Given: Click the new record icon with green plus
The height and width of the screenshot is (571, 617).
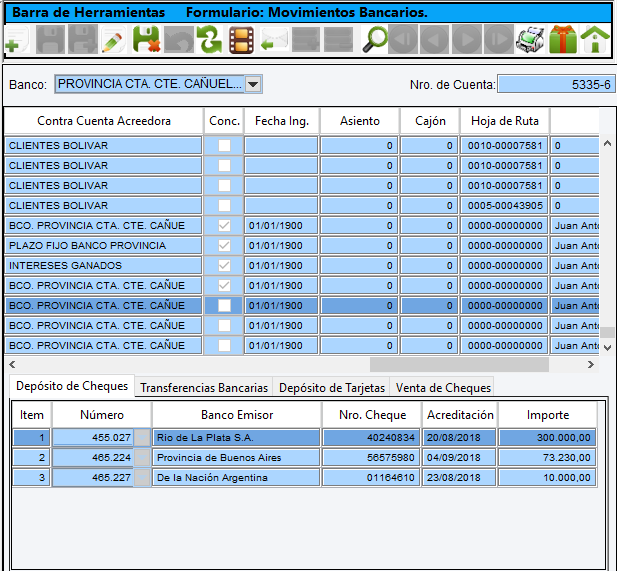Looking at the screenshot, I should click(x=17, y=40).
